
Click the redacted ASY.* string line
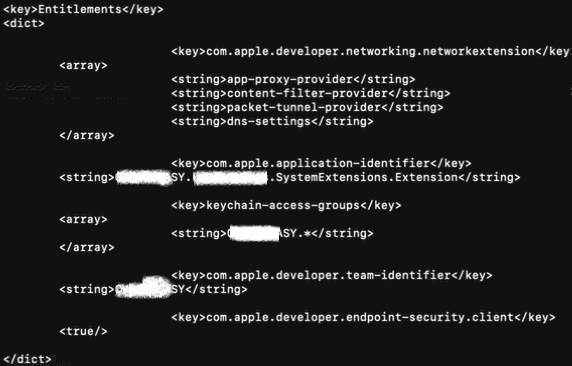pos(272,233)
